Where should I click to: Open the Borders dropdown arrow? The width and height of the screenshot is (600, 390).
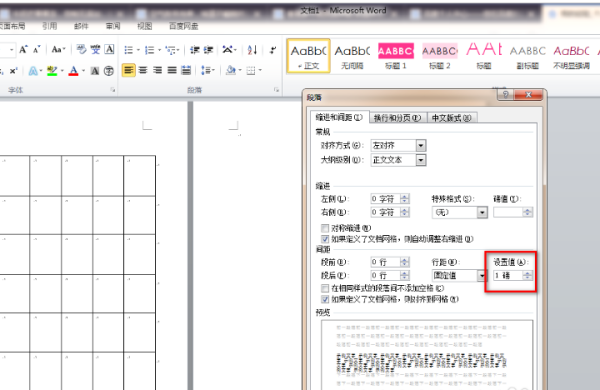260,70
